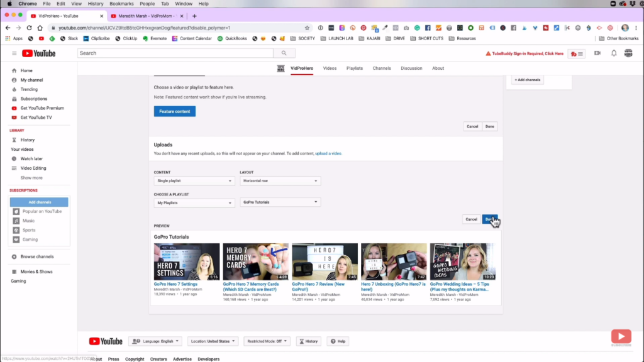The image size is (644, 362).
Task: Click + Add channels in featured channels panel
Action: tap(528, 80)
